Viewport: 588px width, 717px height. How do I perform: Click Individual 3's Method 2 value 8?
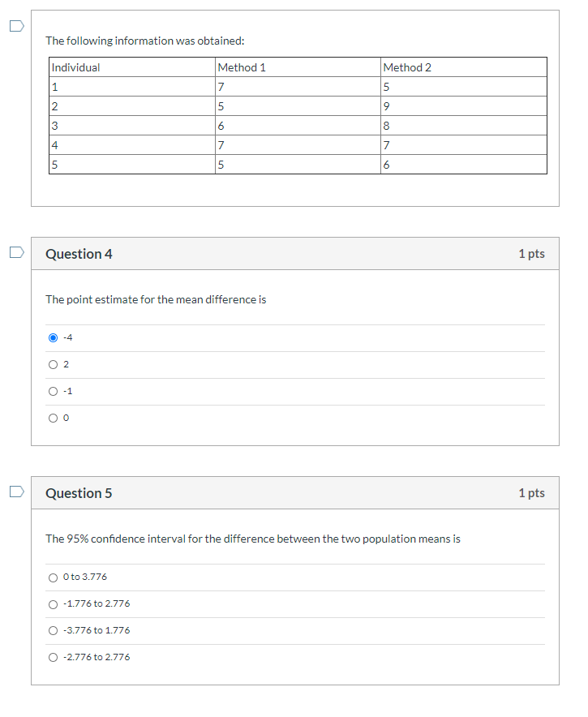[385, 126]
